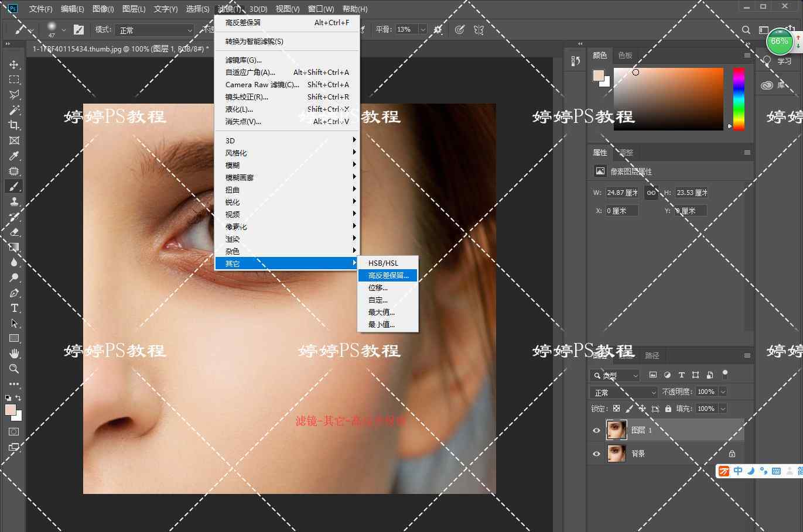This screenshot has width=803, height=532.
Task: Toggle lock image pixels
Action: pos(629,409)
